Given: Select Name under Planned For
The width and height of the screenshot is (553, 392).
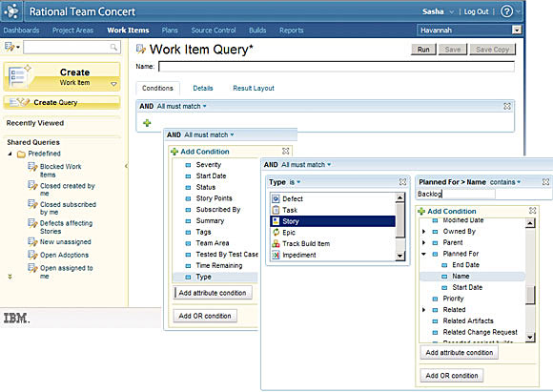Looking at the screenshot, I should pyautogui.click(x=472, y=277).
